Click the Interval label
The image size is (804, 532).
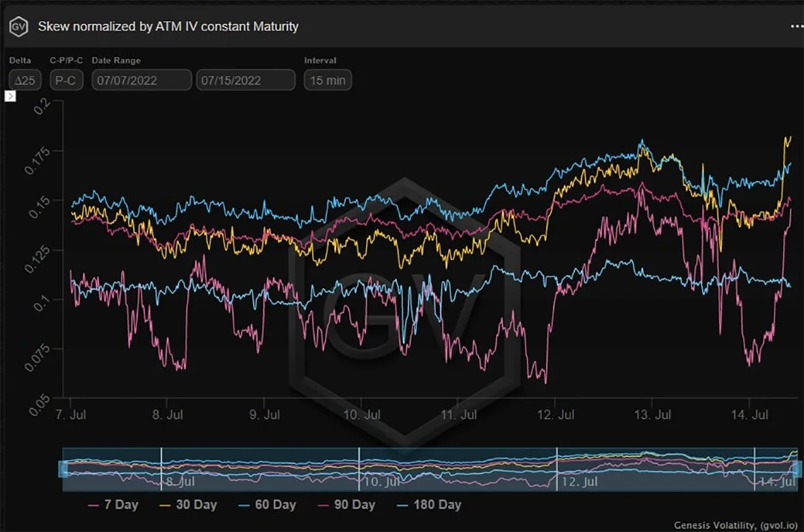click(x=320, y=60)
